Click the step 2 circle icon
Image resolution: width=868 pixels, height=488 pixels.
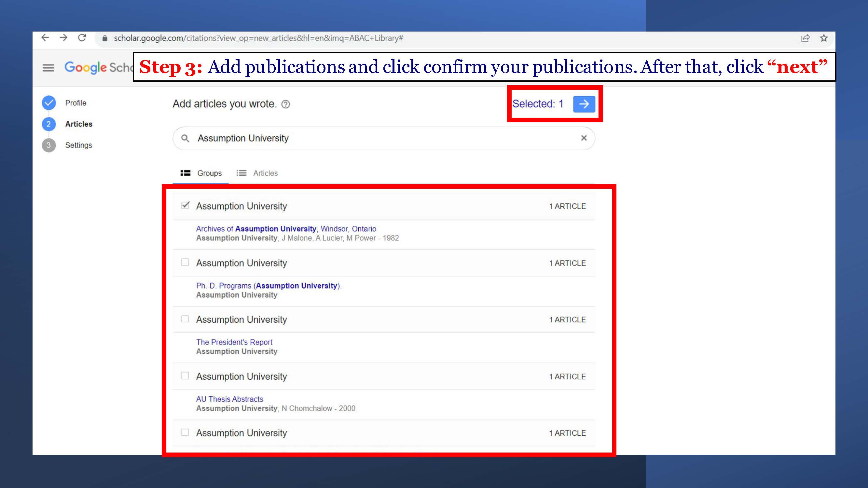pyautogui.click(x=49, y=124)
